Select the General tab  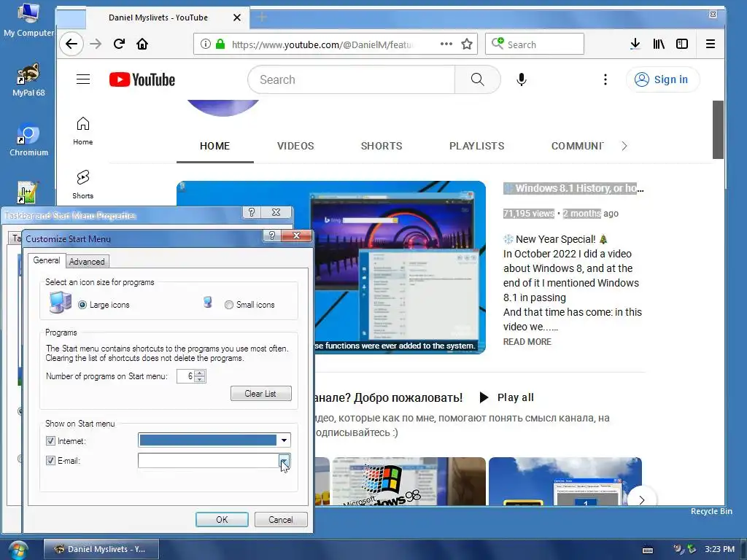pos(46,260)
